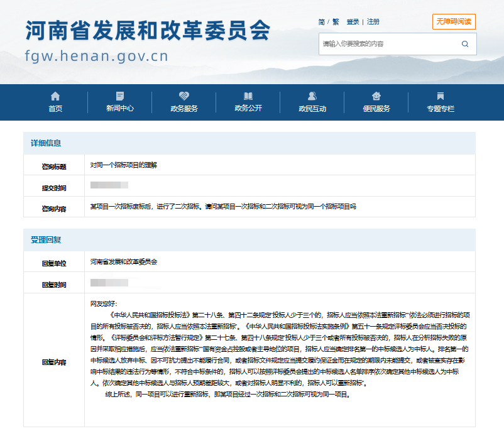This screenshot has width=504, height=436.
Task: Open the 专题专栏 flag icon
Action: pos(440,95)
